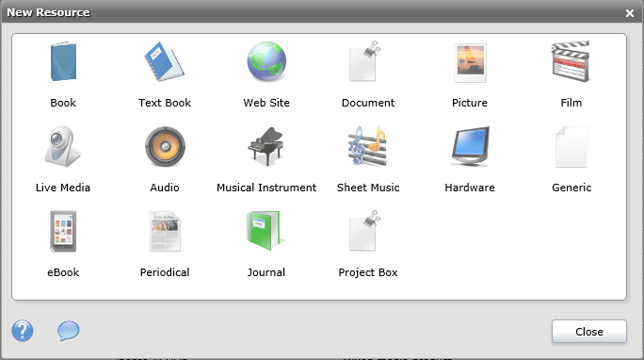Viewport: 644px width, 360px height.
Task: Click the Close button
Action: pos(589,331)
